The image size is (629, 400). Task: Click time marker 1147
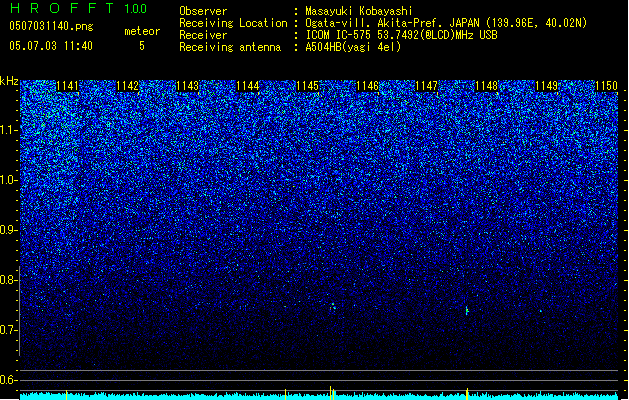tap(426, 86)
